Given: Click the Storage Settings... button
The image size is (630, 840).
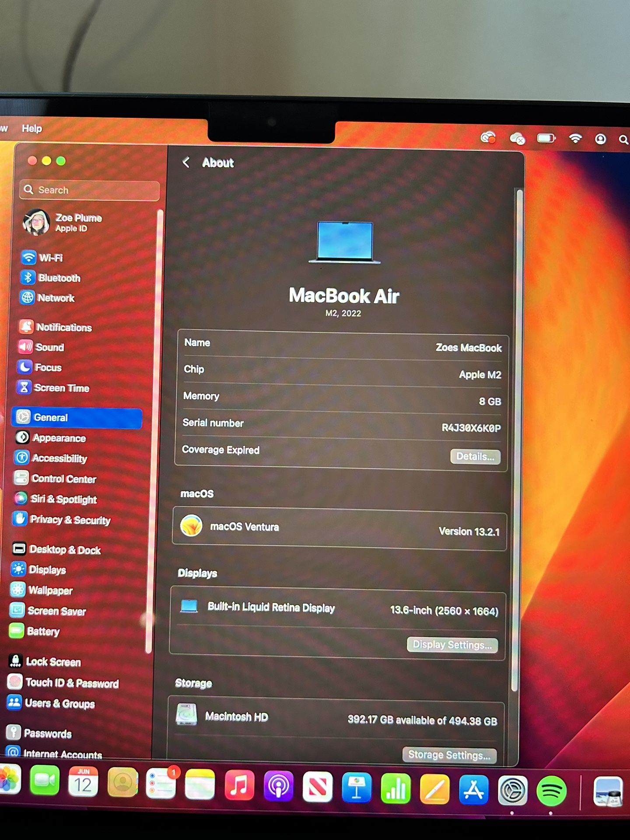Looking at the screenshot, I should click(449, 755).
